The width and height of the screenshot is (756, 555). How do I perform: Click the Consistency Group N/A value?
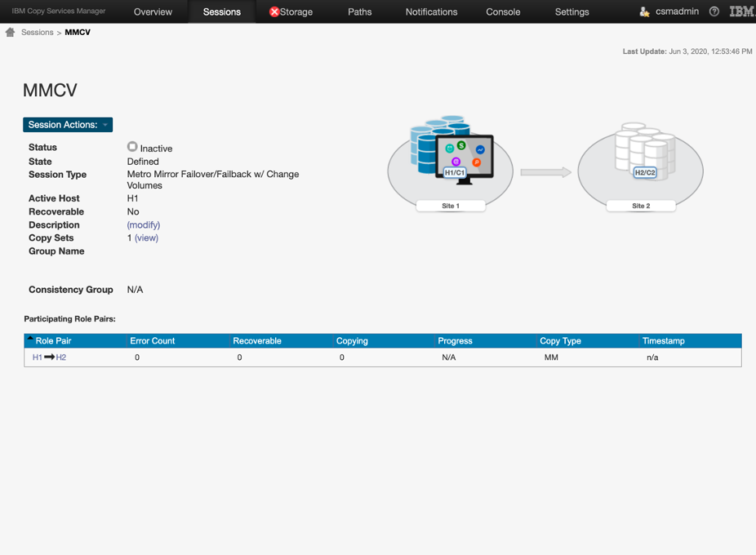point(135,290)
